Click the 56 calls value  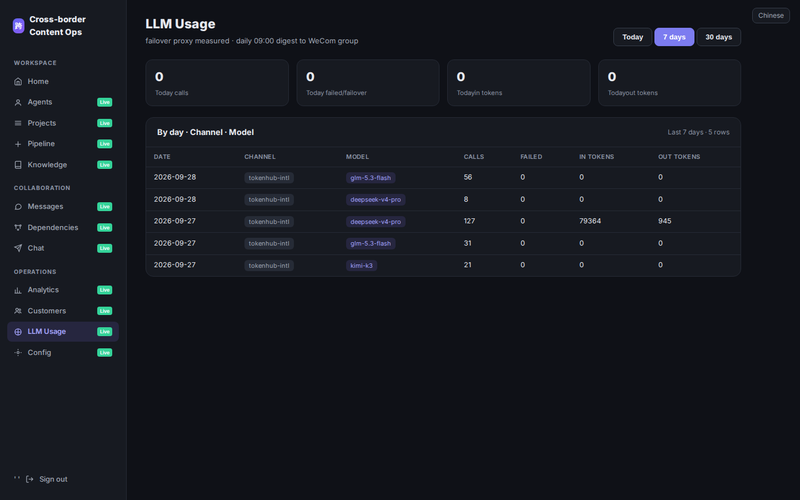[x=467, y=177]
